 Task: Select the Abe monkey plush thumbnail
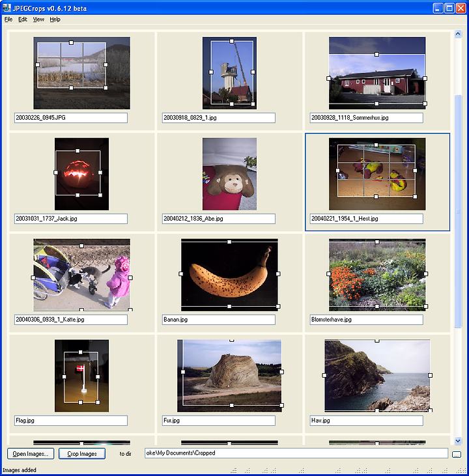click(230, 174)
